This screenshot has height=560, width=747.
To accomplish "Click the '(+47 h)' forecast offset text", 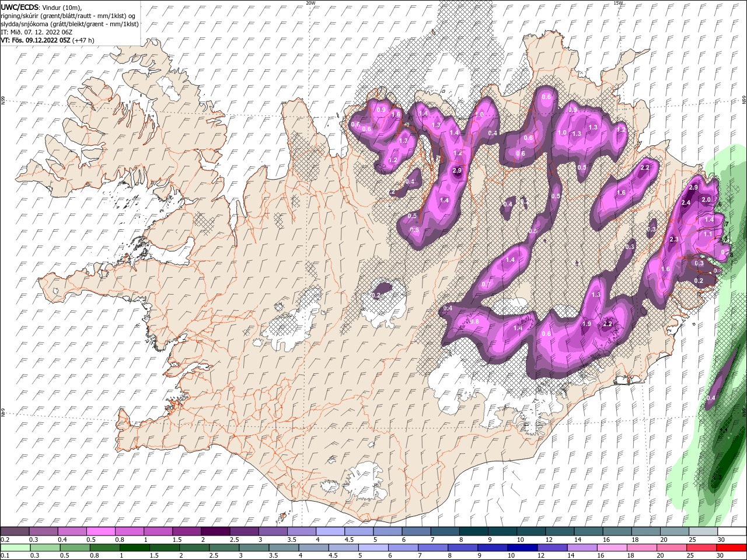I will pyautogui.click(x=84, y=40).
